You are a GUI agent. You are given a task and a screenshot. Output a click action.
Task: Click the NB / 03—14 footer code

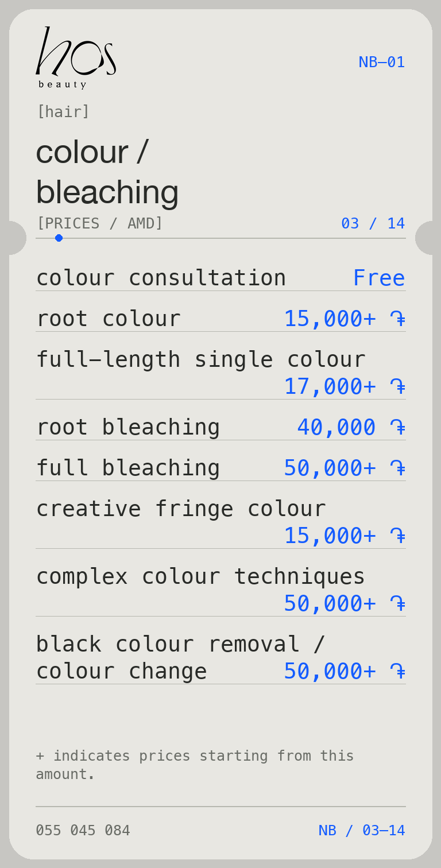pos(362,830)
